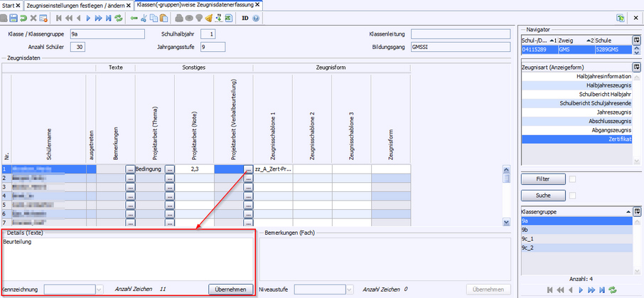Viewport: 644px width, 298px height.
Task: Open the Zeugnisart list options button
Action: tap(637, 67)
